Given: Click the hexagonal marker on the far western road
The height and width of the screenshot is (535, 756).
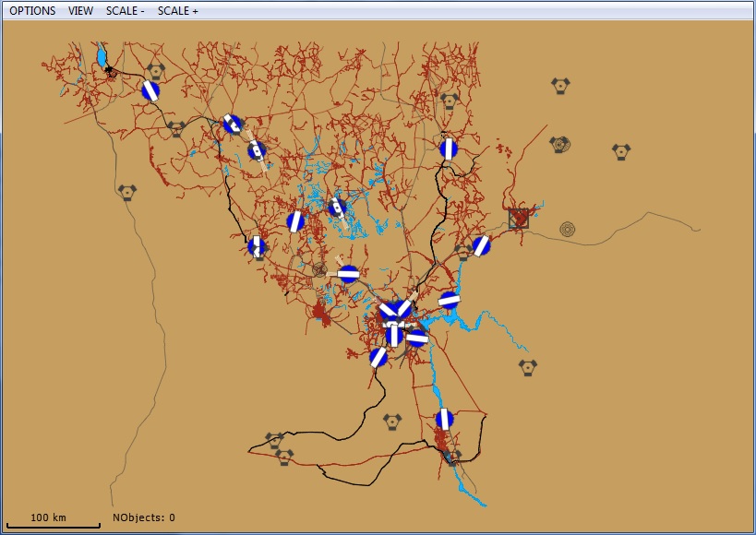Looking at the screenshot, I should point(126,192).
